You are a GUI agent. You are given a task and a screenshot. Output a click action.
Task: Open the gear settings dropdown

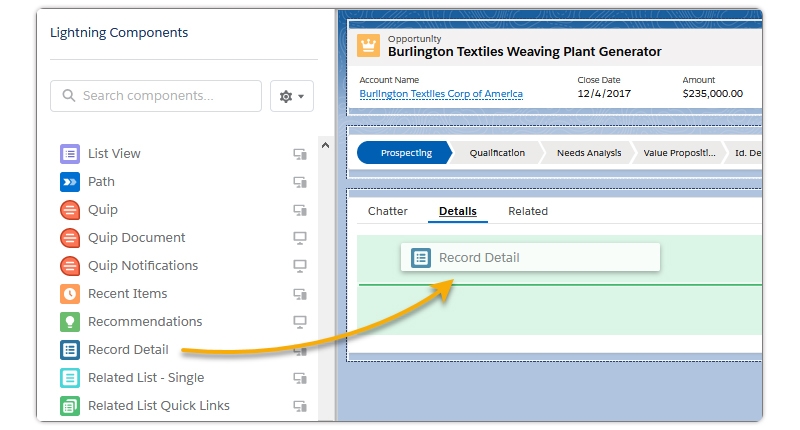coord(292,96)
